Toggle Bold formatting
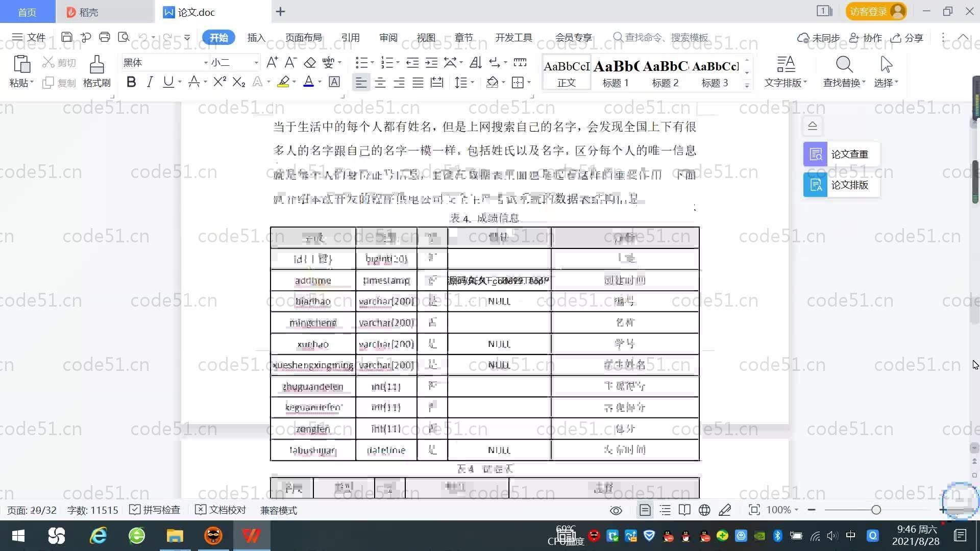 click(131, 82)
